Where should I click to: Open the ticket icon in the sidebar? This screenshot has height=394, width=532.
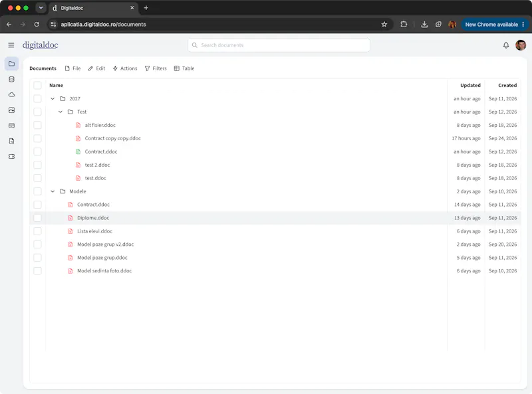point(11,157)
